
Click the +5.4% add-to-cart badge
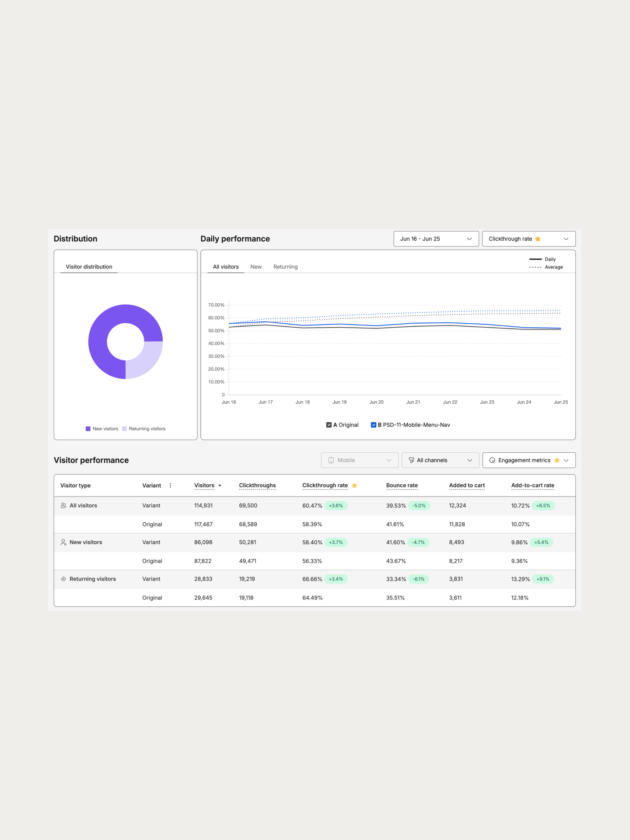click(x=541, y=542)
